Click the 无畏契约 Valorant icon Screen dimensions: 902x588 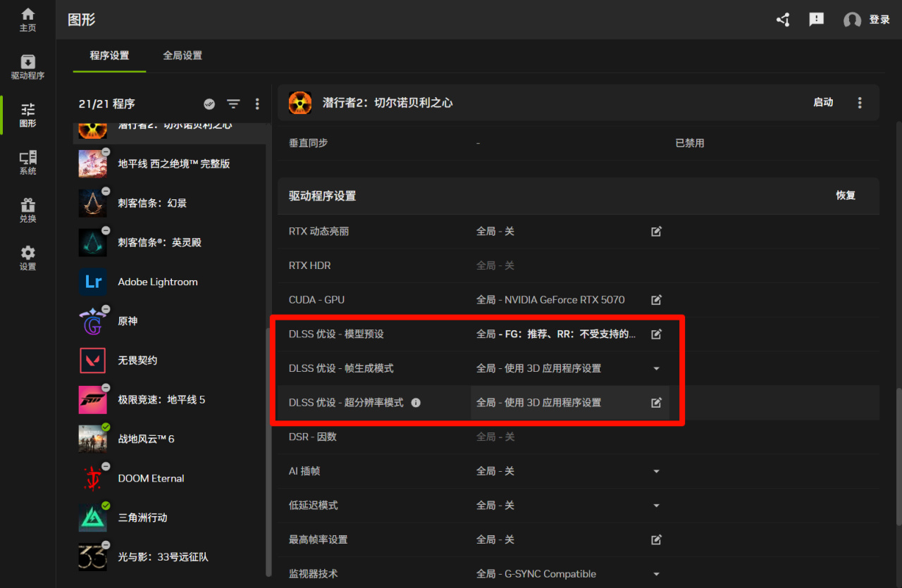pos(93,361)
